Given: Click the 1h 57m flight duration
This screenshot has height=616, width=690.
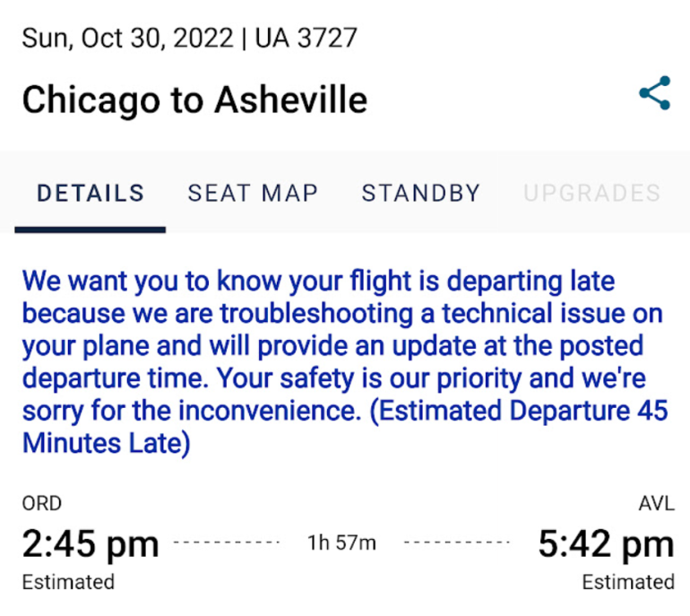Looking at the screenshot, I should [341, 543].
